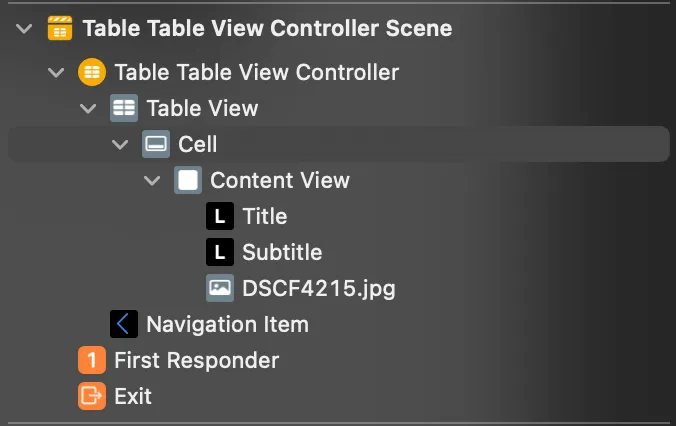Click the orange Exit icon
676x426 pixels.
[92, 396]
